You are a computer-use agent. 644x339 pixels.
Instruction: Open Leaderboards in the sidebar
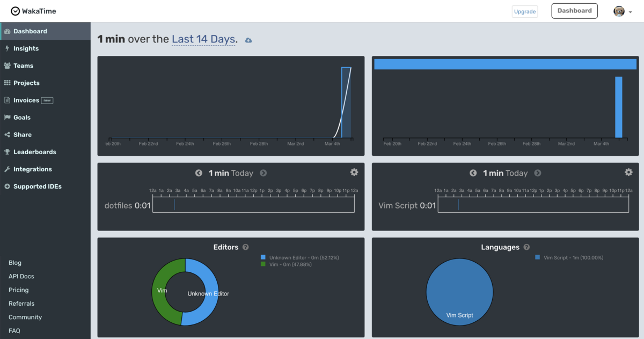pyautogui.click(x=46, y=152)
